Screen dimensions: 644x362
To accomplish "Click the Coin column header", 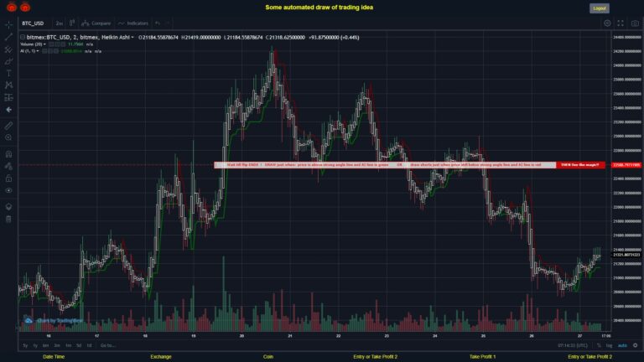I will pyautogui.click(x=268, y=357).
